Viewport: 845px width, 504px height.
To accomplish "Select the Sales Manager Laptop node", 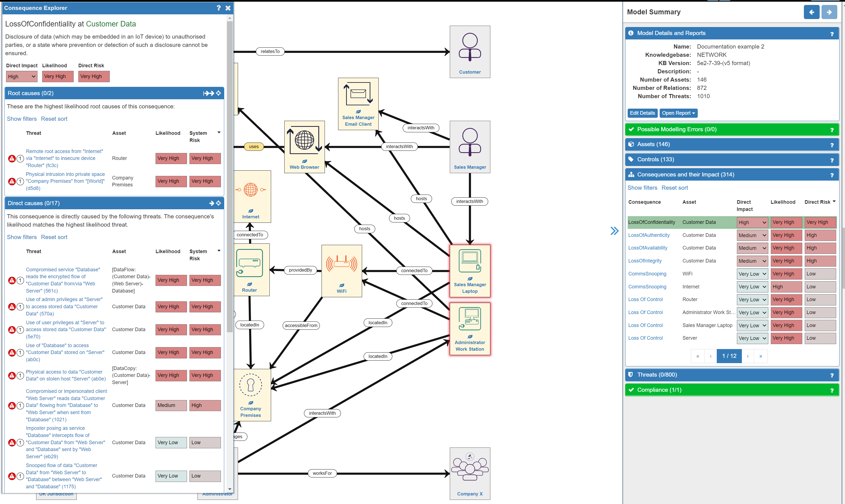I will pos(470,271).
